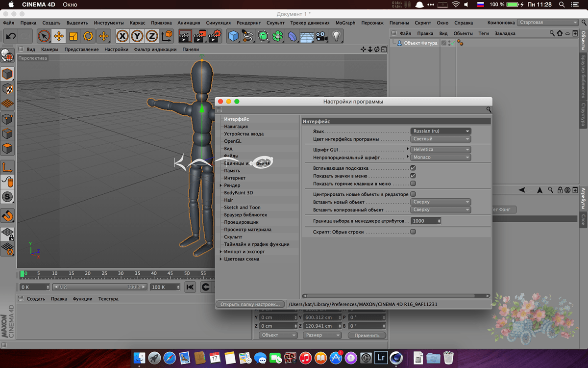Select the Move tool
This screenshot has width=588, height=368.
tap(59, 36)
